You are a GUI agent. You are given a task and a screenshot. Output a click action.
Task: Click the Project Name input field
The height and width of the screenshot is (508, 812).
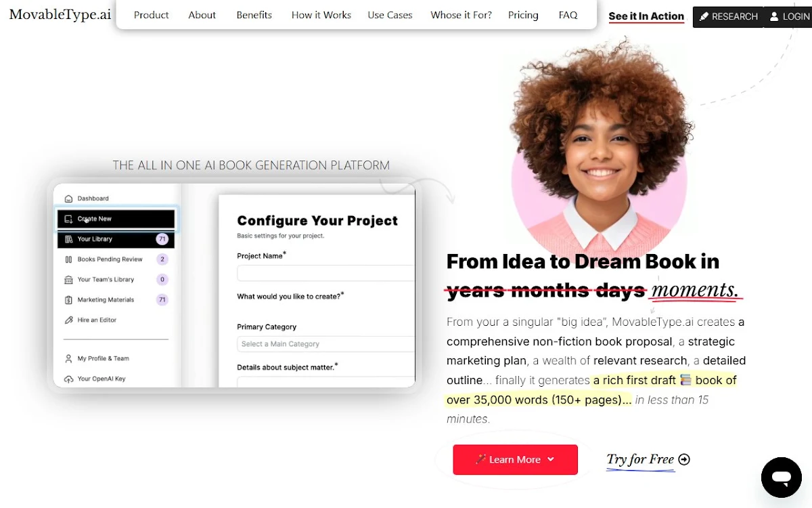(325, 273)
